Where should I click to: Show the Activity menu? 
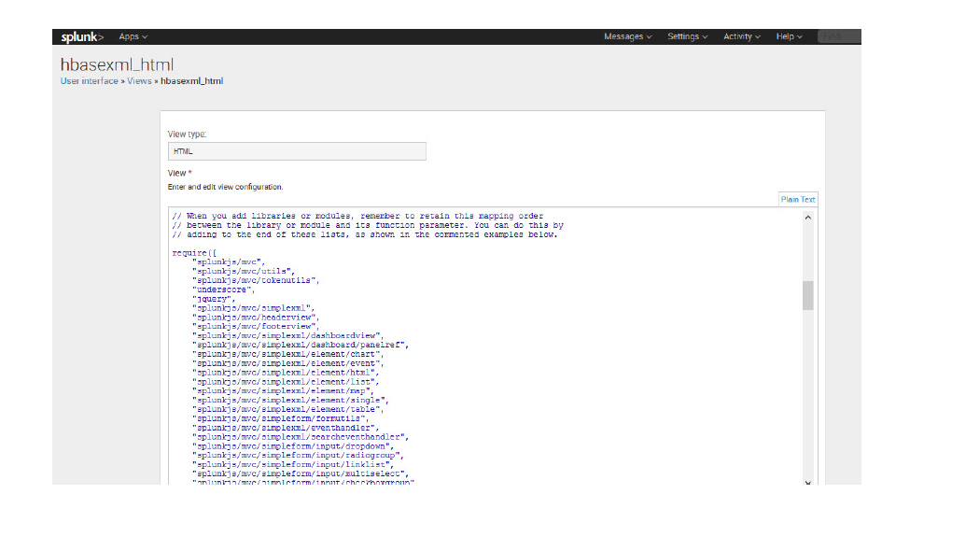click(741, 36)
